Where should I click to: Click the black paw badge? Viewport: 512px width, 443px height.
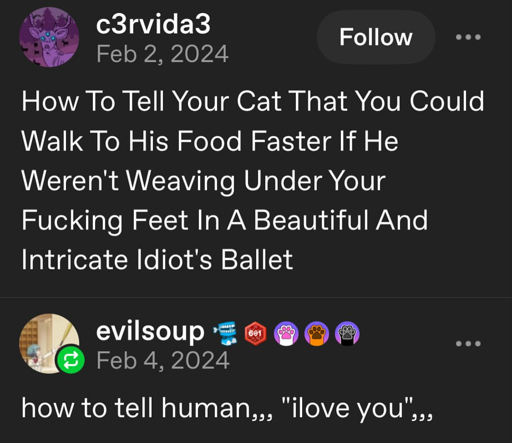[347, 333]
